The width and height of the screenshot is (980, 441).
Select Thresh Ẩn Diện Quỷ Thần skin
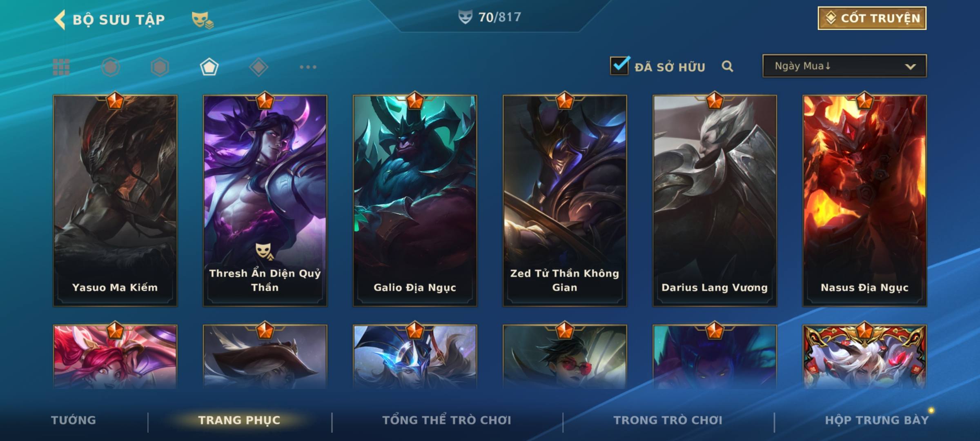[265, 200]
